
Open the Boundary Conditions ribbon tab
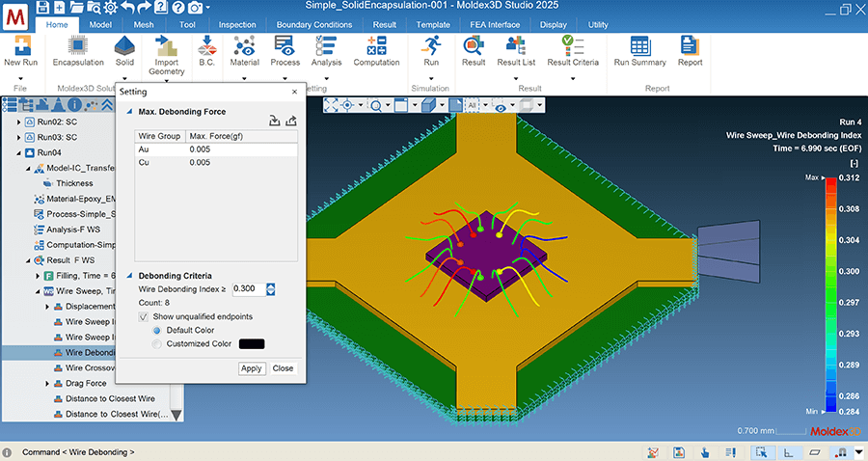point(313,24)
